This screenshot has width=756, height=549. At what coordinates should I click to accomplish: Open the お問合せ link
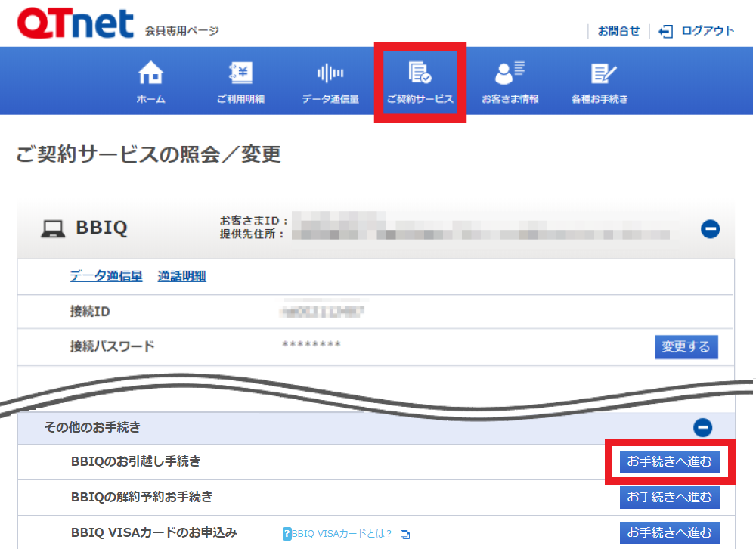click(618, 31)
